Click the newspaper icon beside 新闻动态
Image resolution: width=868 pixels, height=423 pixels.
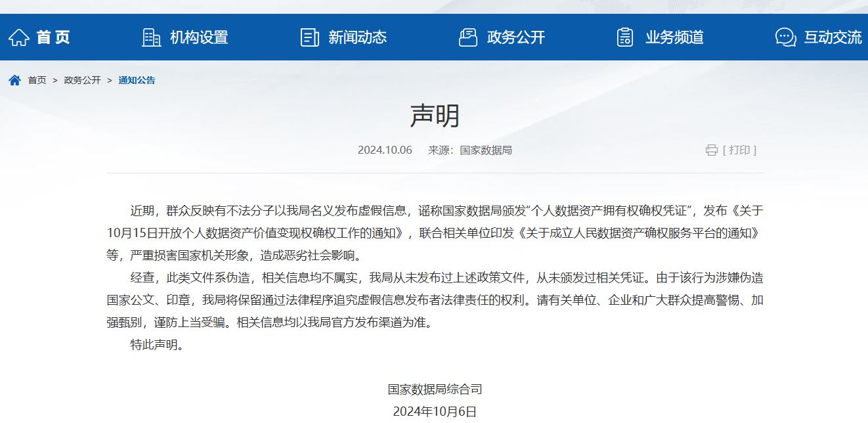pos(310,37)
